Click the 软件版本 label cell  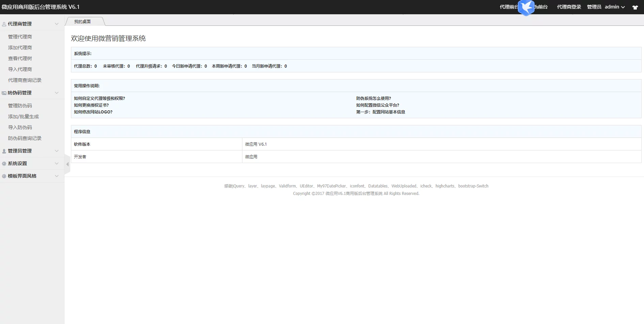click(x=157, y=144)
